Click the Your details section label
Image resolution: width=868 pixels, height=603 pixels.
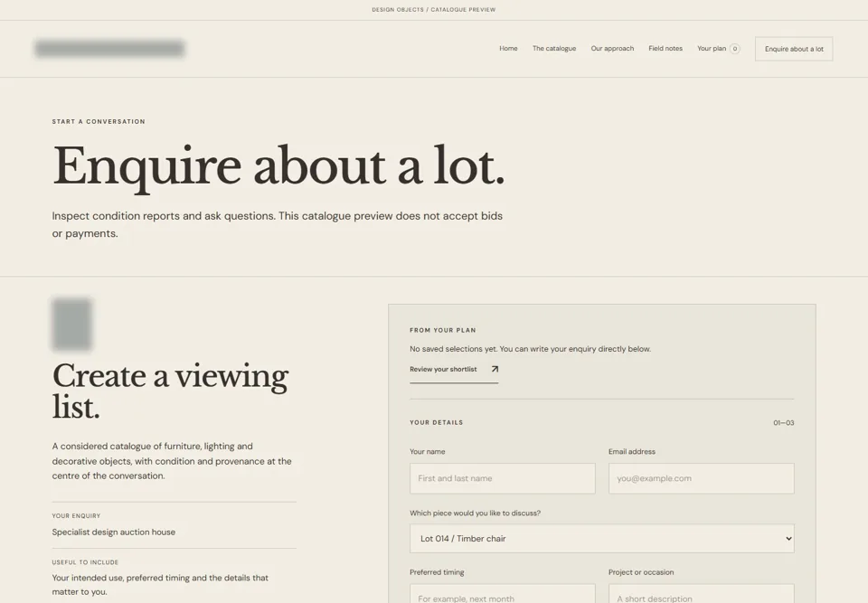(x=436, y=422)
